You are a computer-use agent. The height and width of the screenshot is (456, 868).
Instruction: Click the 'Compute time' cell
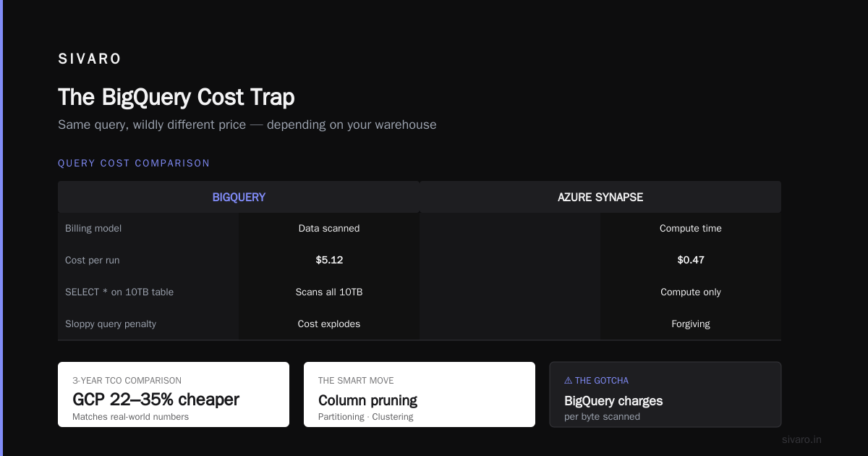tap(691, 228)
